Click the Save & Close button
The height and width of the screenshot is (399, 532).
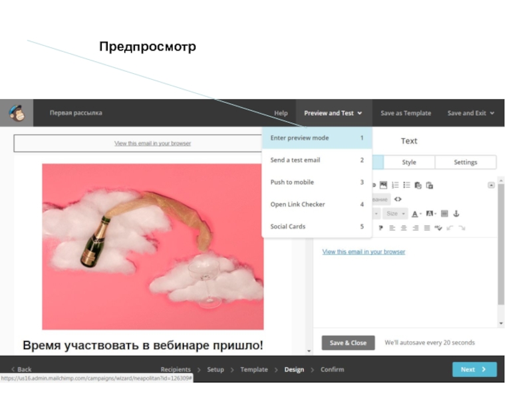pyautogui.click(x=348, y=342)
